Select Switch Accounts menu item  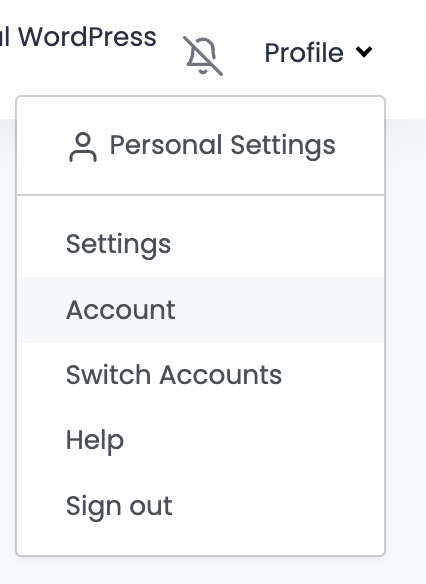[201, 375]
